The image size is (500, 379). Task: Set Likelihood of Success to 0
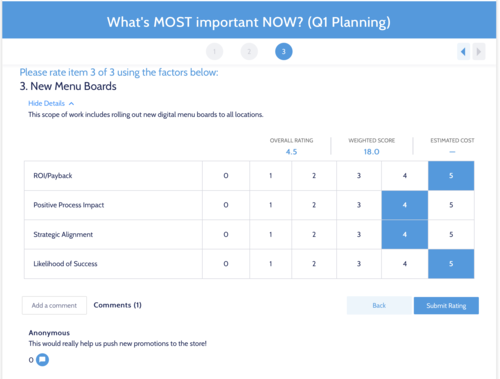[226, 264]
